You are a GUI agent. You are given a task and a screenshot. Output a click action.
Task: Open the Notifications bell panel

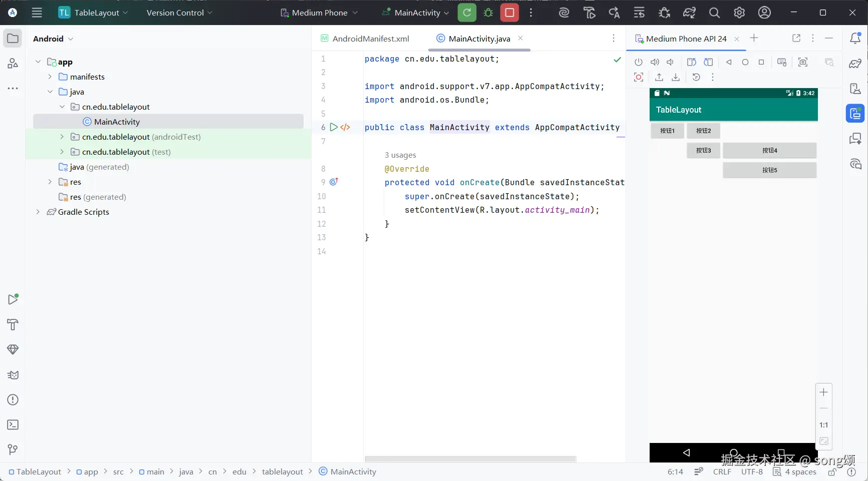(x=855, y=39)
